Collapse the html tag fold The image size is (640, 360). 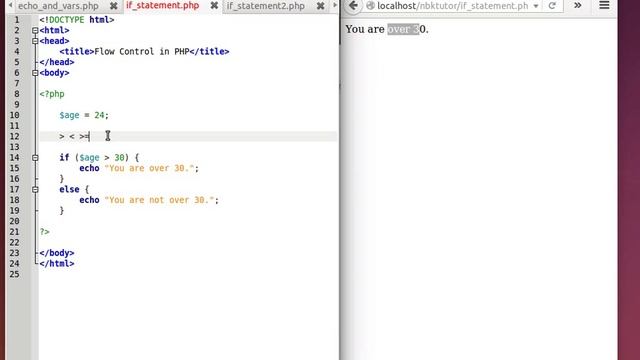[35, 31]
